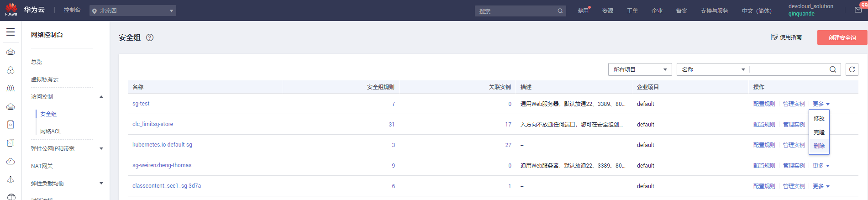Viewport: 868px width, 200px height.
Task: Go to 网络ACL in the sidebar
Action: (x=51, y=132)
